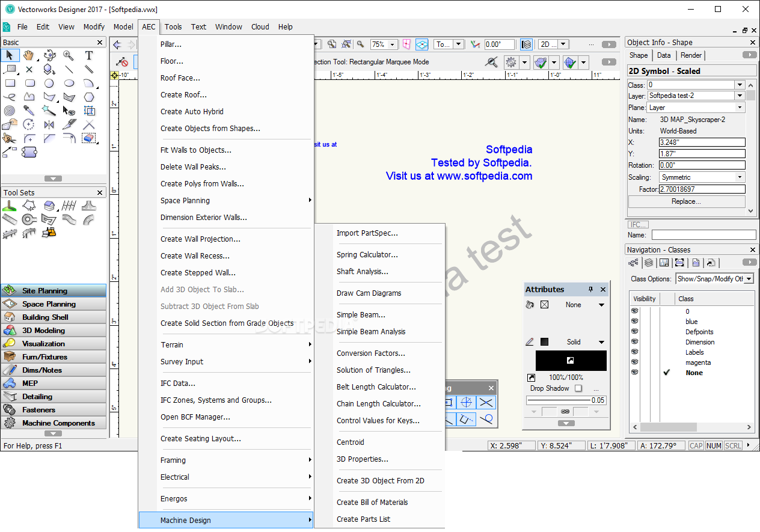The width and height of the screenshot is (760, 532).
Task: Open the Fasteners tool set
Action: pyautogui.click(x=54, y=410)
